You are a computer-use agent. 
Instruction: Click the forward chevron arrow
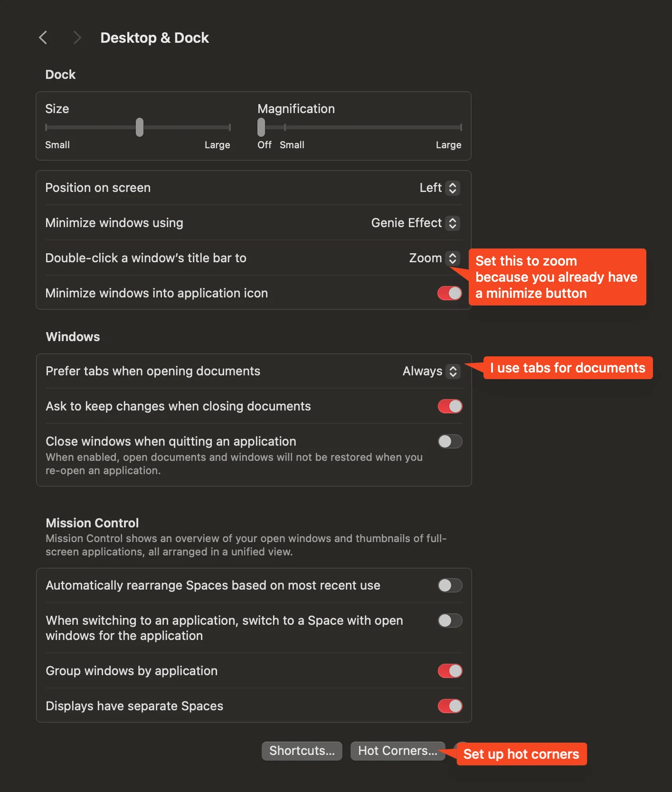pyautogui.click(x=77, y=38)
